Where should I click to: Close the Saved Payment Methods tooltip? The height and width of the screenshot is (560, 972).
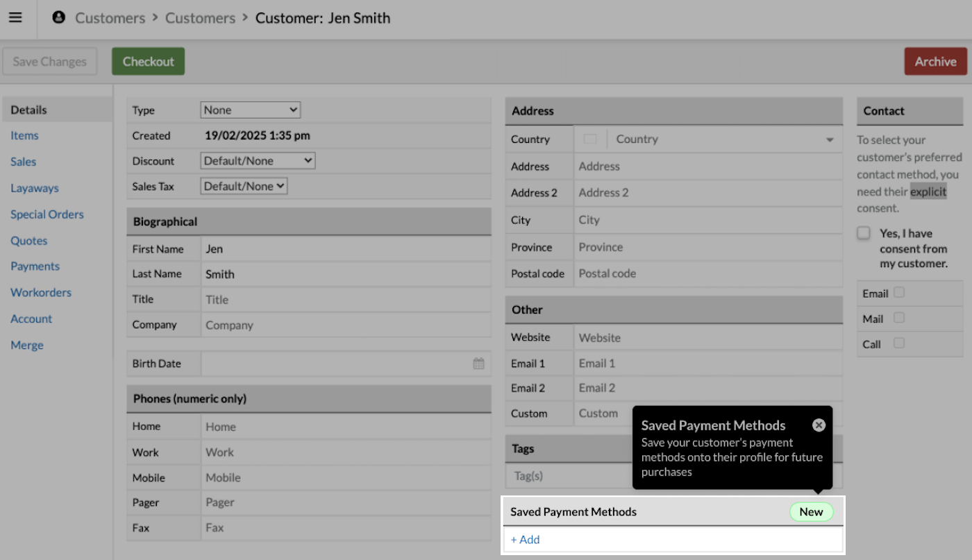(819, 425)
